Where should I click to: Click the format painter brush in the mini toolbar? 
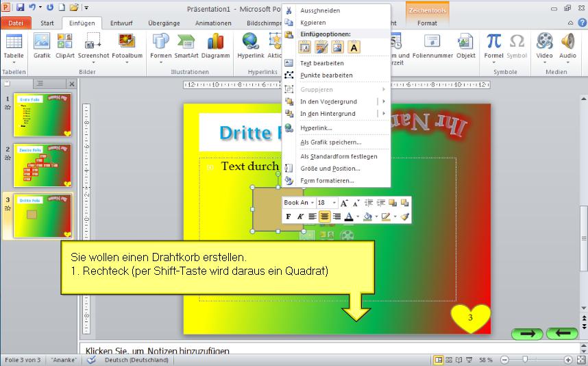pyautogui.click(x=404, y=217)
